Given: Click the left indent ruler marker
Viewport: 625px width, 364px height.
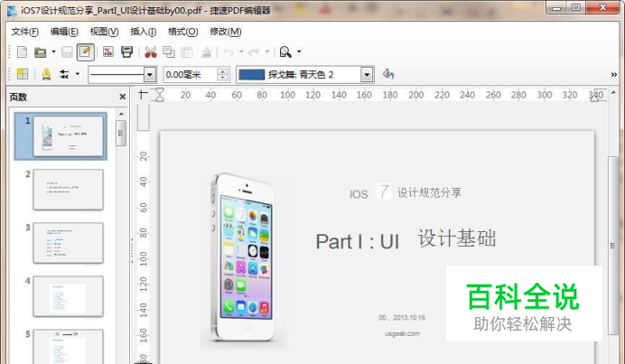Looking at the screenshot, I should (x=160, y=95).
